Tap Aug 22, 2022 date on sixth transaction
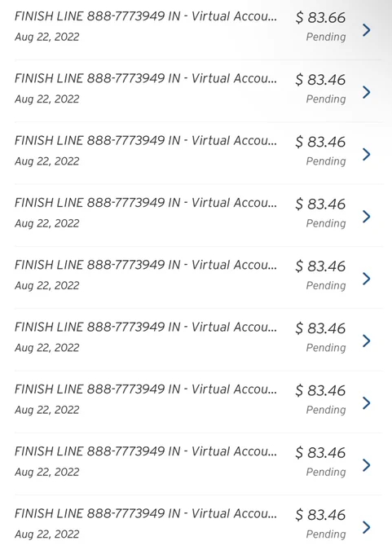 pyautogui.click(x=47, y=348)
